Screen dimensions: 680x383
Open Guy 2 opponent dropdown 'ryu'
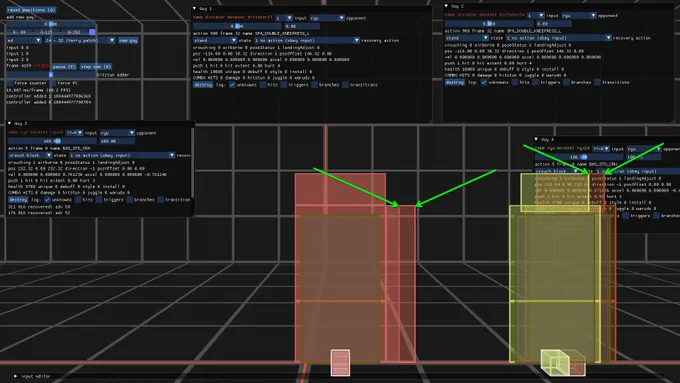579,15
